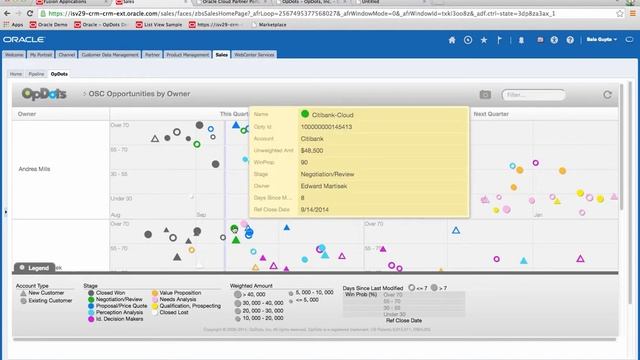Click the Proposal/Price Quote blue legend swatch

[91, 306]
